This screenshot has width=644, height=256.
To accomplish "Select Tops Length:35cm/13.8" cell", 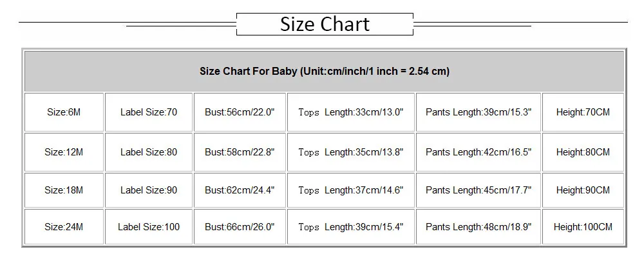I will pos(351,152).
